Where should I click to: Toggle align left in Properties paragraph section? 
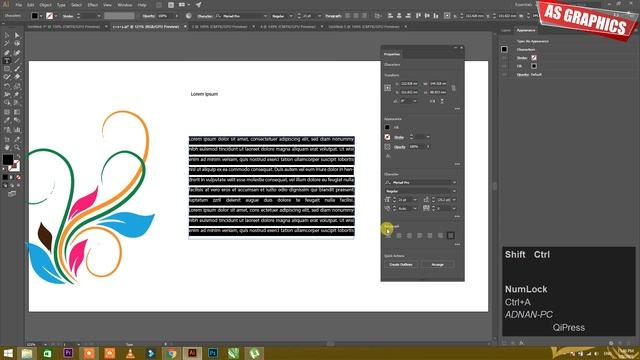388,236
